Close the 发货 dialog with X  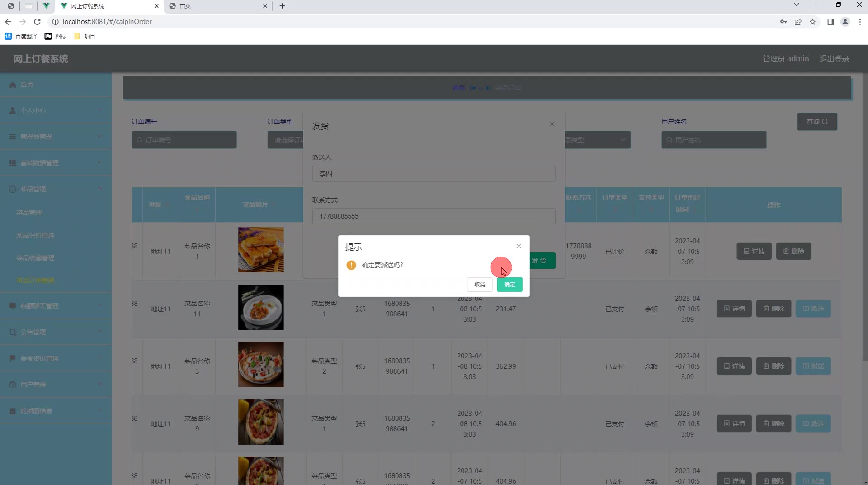(552, 124)
